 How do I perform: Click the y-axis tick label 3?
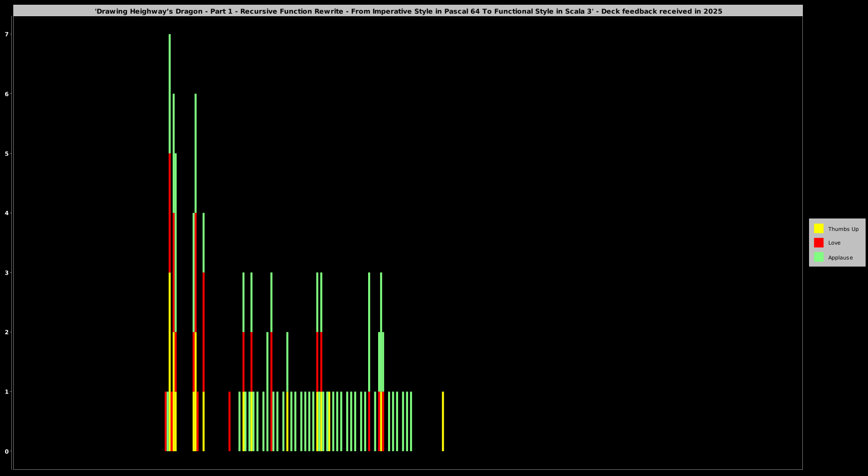click(7, 273)
